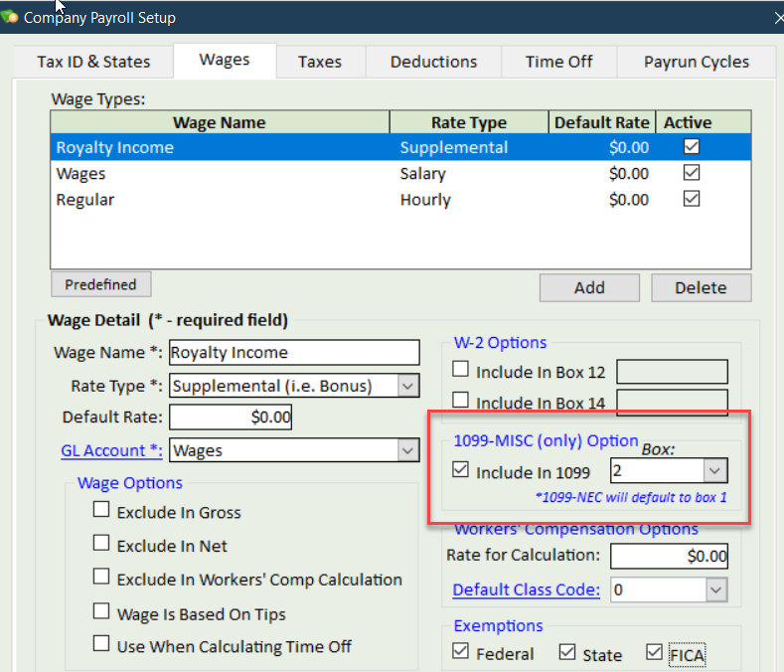This screenshot has width=784, height=672.
Task: Select the Time Off tab
Action: [x=558, y=62]
